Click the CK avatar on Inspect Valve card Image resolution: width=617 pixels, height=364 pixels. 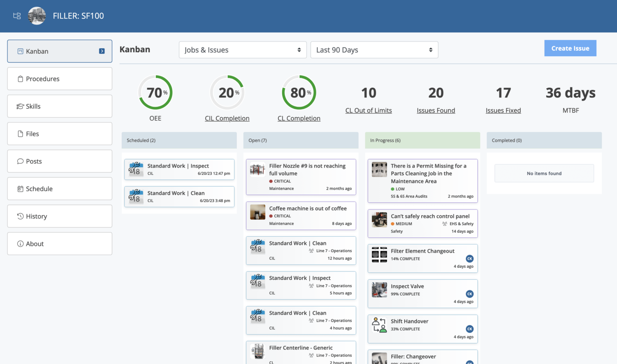(x=469, y=294)
